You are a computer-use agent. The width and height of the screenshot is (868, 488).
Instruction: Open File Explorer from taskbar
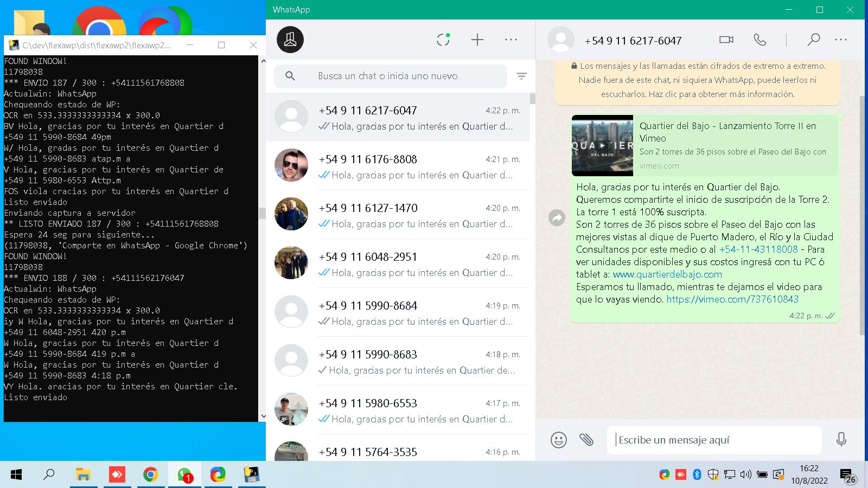(x=83, y=475)
